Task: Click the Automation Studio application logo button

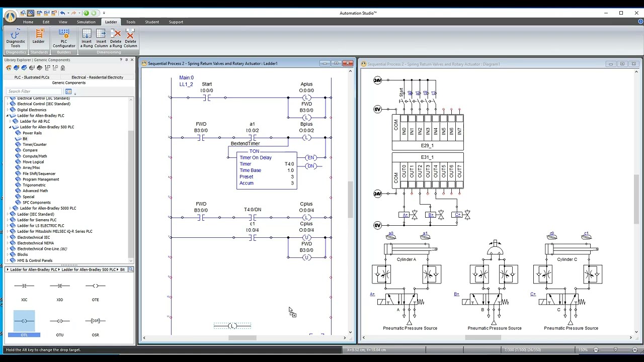Action: (x=10, y=16)
